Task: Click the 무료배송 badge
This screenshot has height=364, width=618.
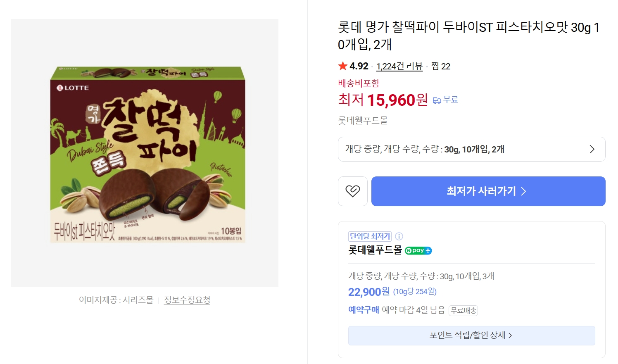Action: coord(463,310)
